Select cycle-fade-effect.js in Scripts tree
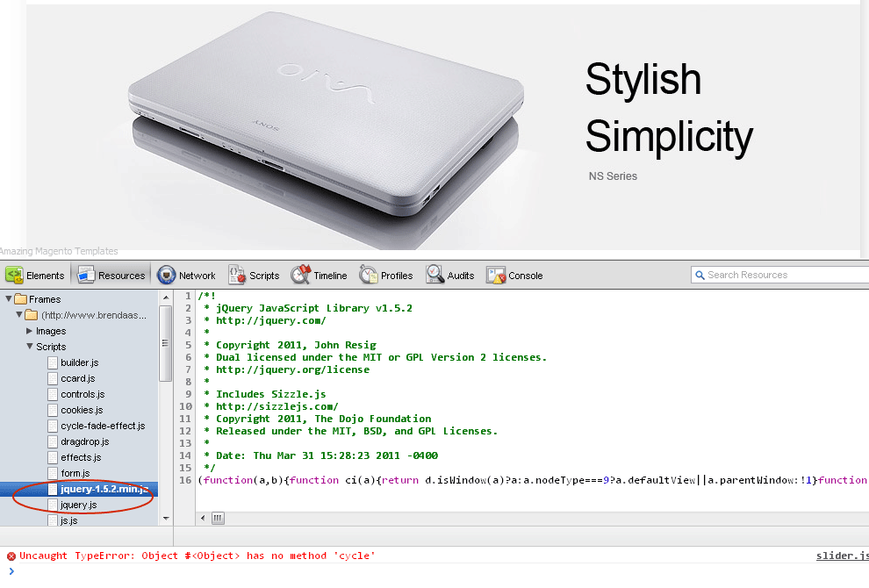 [x=103, y=427]
